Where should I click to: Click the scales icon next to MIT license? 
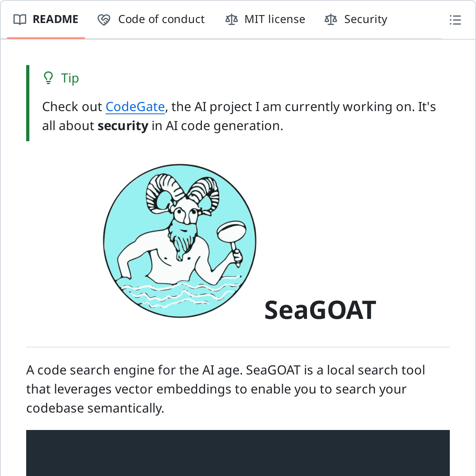(x=231, y=19)
